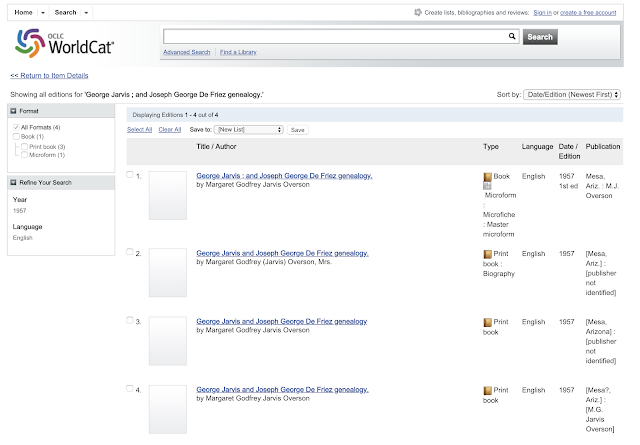Click the thumbnail of result 2
The width and height of the screenshot is (640, 445).
pos(167,272)
